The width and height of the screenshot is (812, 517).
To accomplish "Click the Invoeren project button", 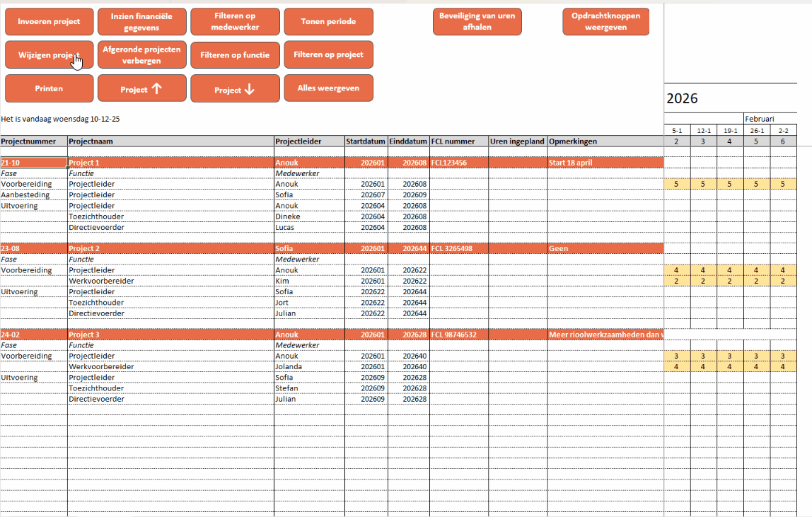I will coord(49,22).
